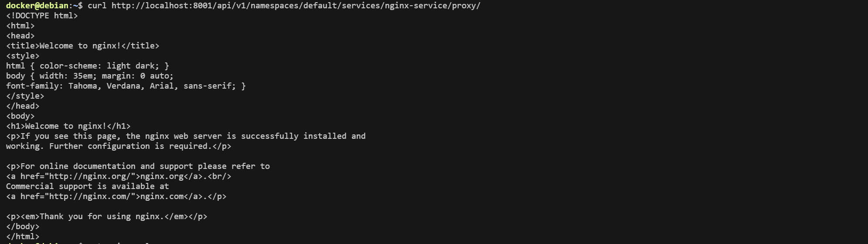Click the closing </head> tag line
This screenshot has width=868, height=244.
pos(23,106)
